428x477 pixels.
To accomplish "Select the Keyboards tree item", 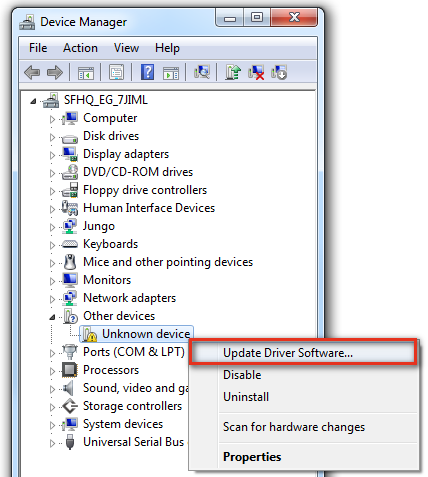I will pos(110,244).
